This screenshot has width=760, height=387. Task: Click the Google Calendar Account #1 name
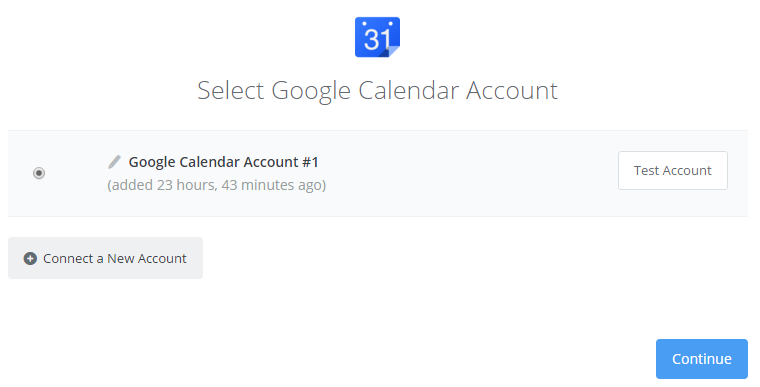(x=223, y=162)
